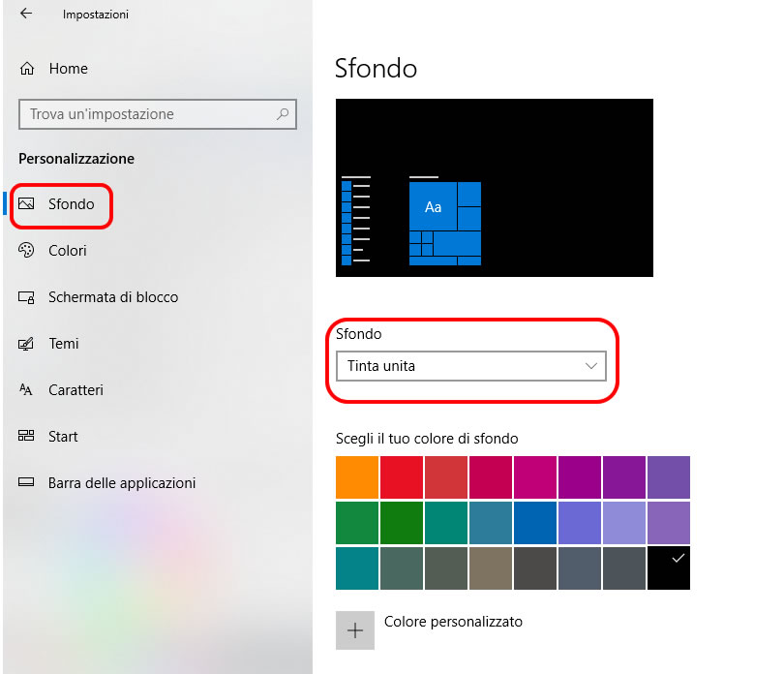
Task: Click the Barra delle applicazioni icon
Action: tap(26, 482)
